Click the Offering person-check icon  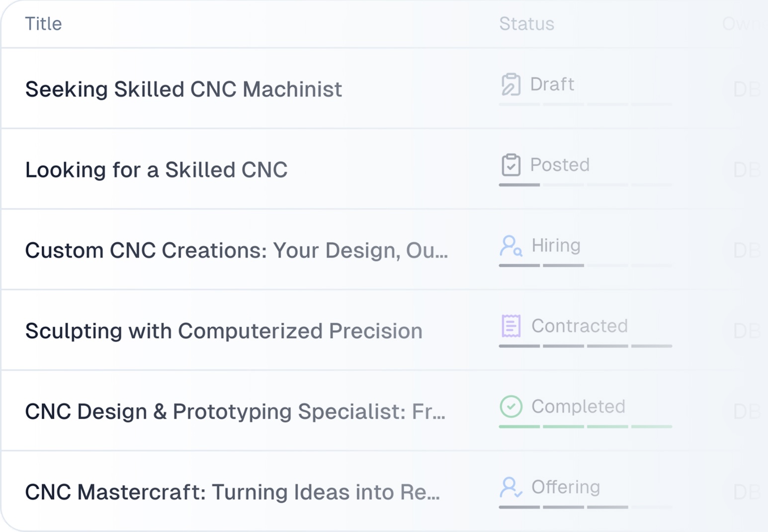tap(511, 487)
